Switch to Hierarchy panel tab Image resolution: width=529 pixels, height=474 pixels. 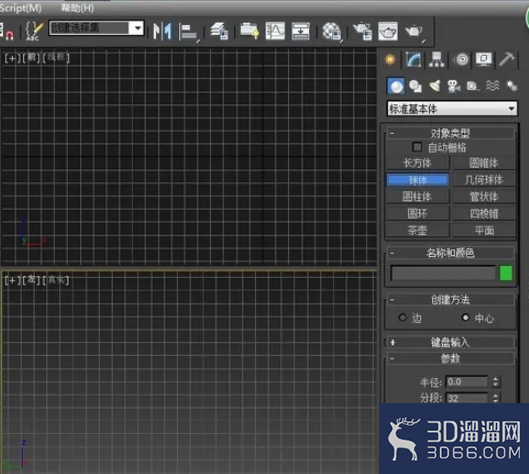437,60
